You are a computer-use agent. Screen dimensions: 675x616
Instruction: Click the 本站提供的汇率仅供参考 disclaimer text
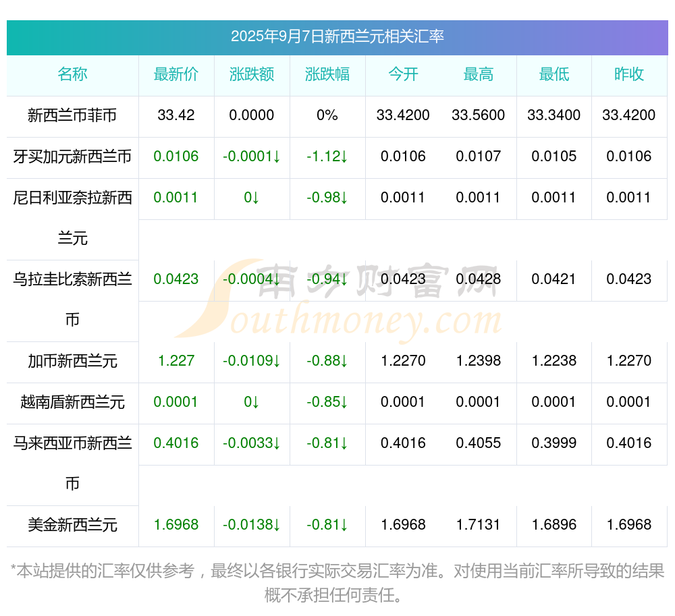click(x=337, y=584)
